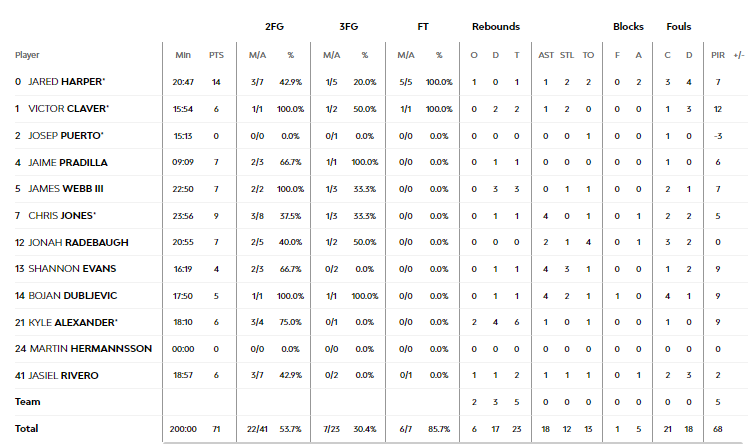Click the Min column header
752x444 pixels.
(x=183, y=55)
